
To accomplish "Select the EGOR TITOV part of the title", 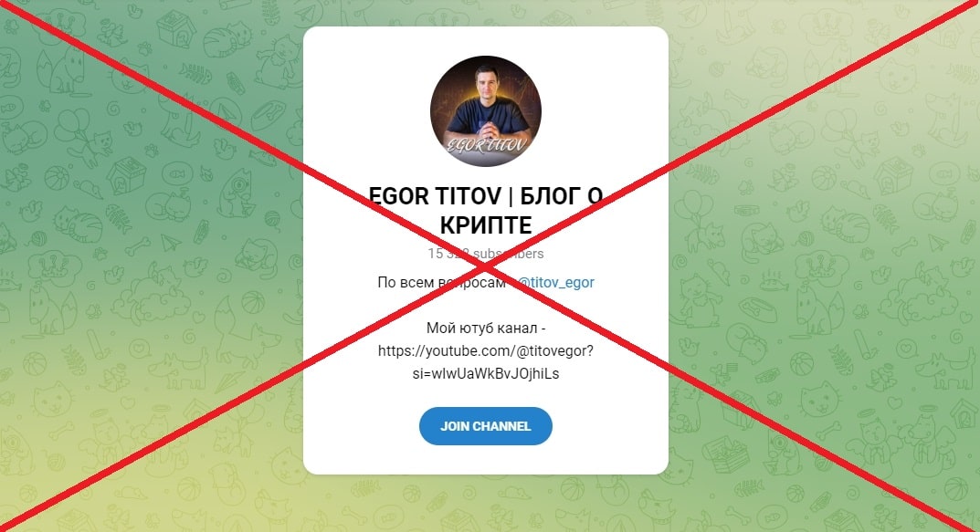I will (x=435, y=196).
